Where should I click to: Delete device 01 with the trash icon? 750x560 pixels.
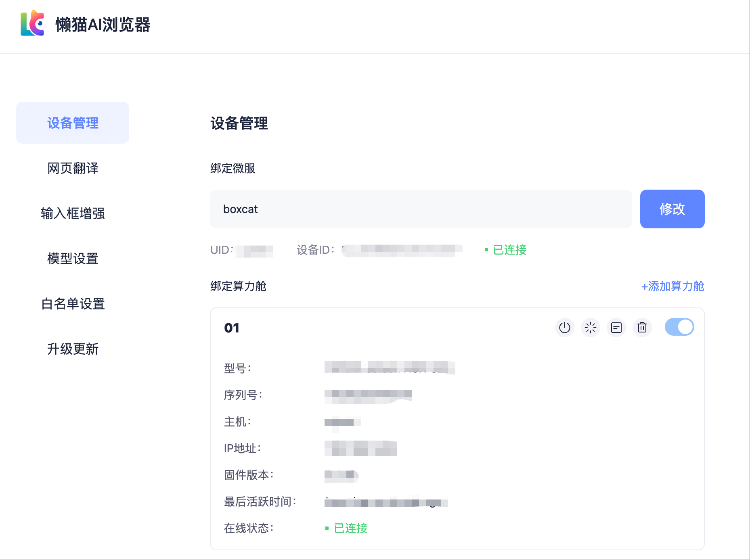pos(642,328)
